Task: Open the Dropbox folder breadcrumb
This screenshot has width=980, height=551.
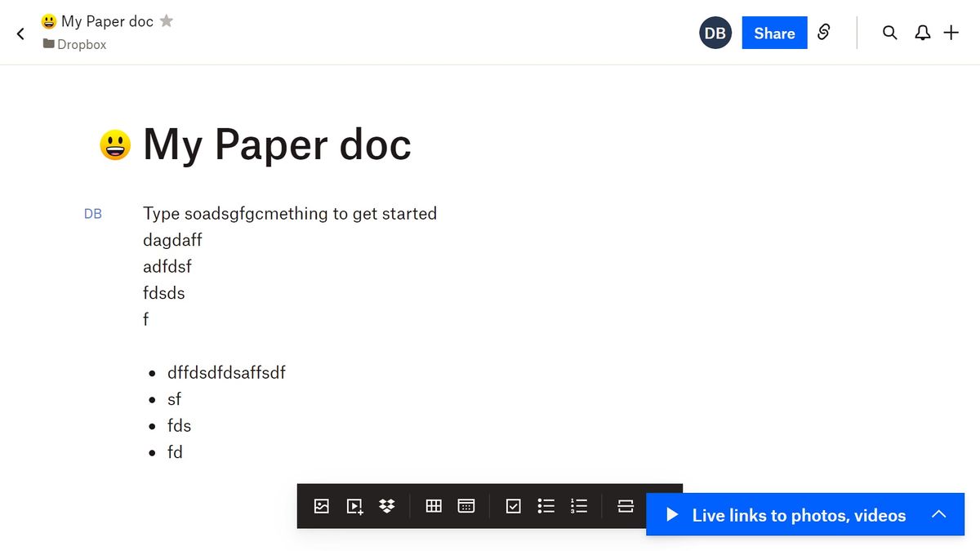Action: point(74,44)
